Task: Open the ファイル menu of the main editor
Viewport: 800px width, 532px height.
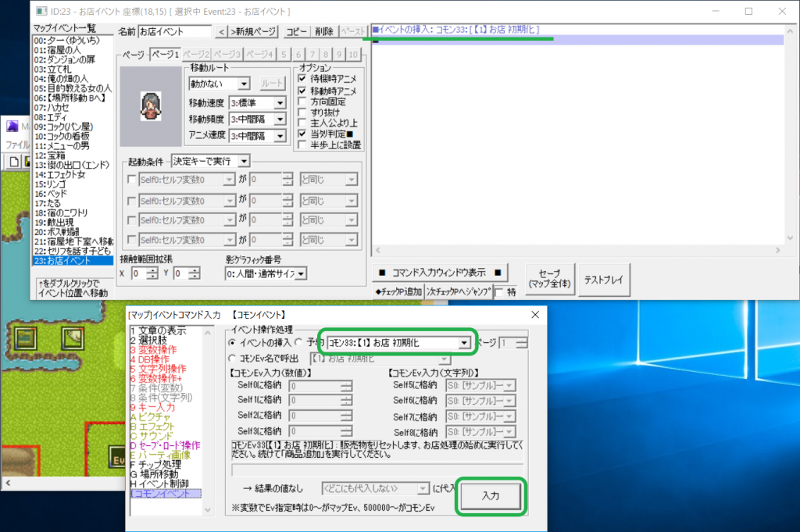Action: click(x=19, y=144)
